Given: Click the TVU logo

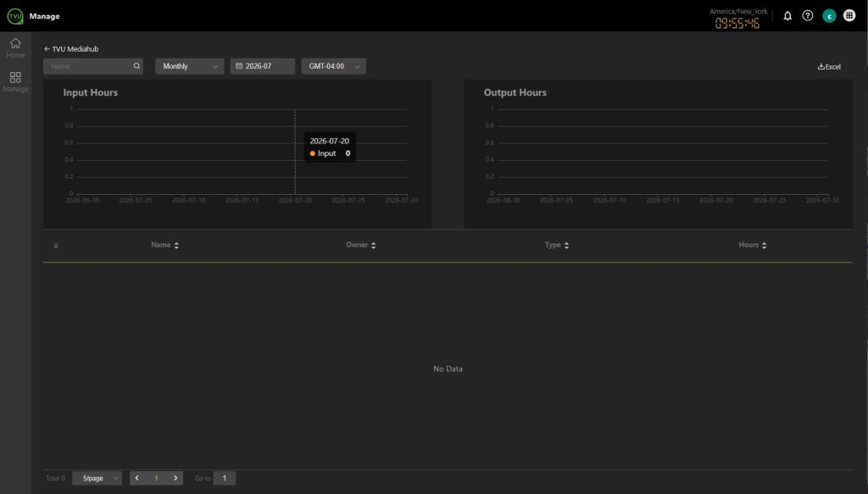Looking at the screenshot, I should (15, 16).
